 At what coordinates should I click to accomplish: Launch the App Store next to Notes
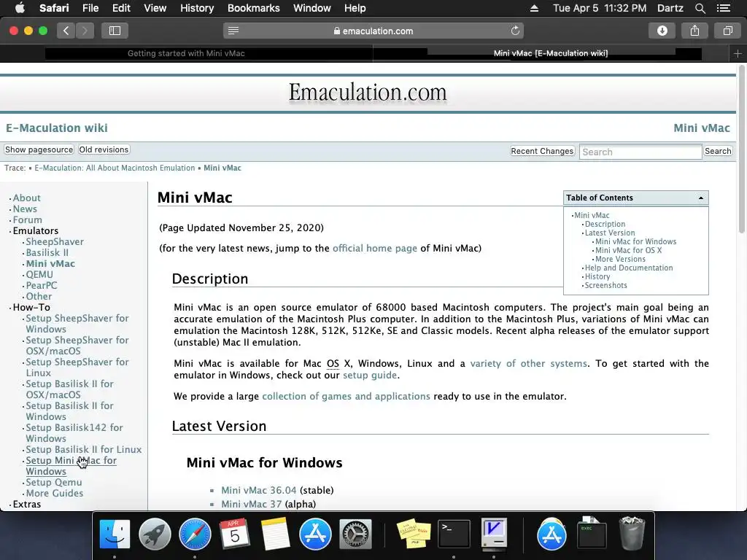pyautogui.click(x=315, y=534)
